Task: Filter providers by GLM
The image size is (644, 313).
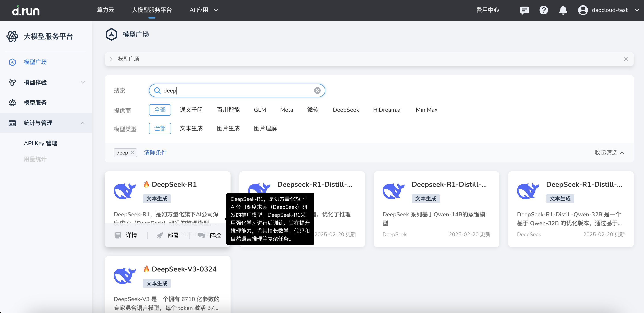Action: coord(260,110)
